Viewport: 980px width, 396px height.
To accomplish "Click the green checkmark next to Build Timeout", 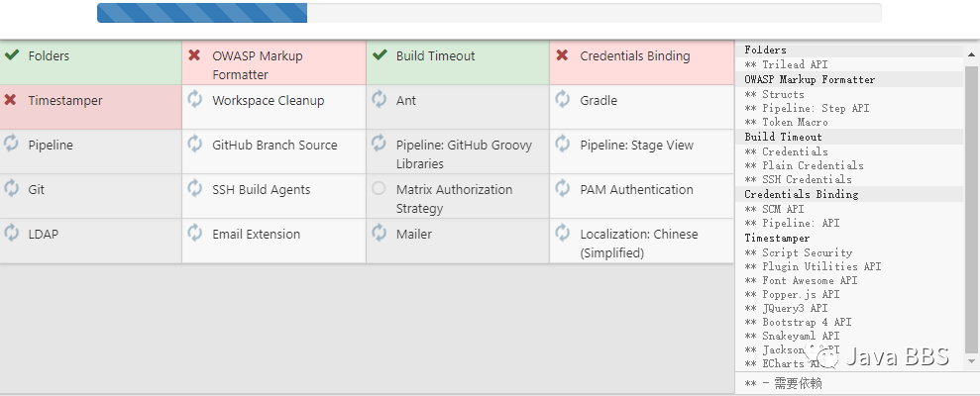I will pyautogui.click(x=380, y=55).
